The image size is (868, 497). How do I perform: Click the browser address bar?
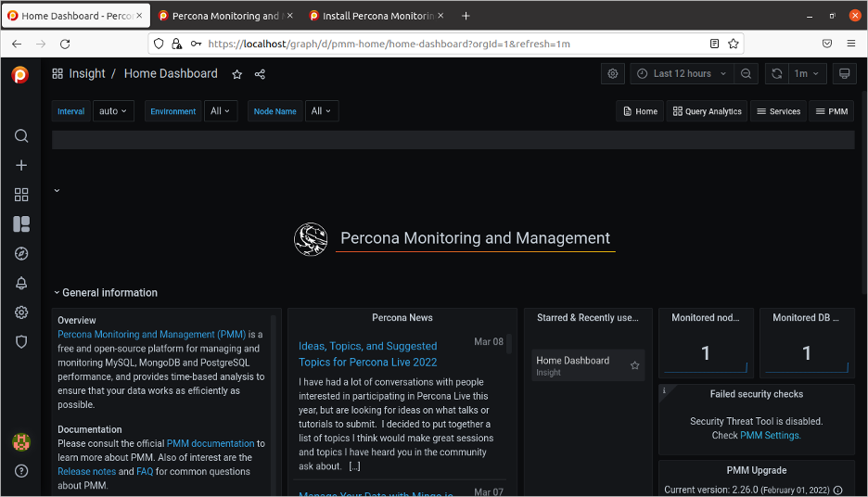tap(445, 44)
